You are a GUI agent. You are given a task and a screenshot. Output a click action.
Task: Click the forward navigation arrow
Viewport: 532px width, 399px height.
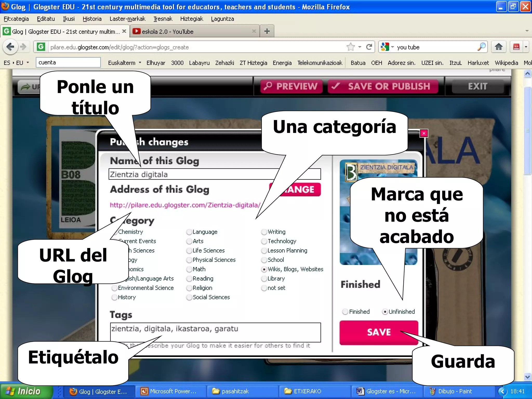(x=23, y=47)
